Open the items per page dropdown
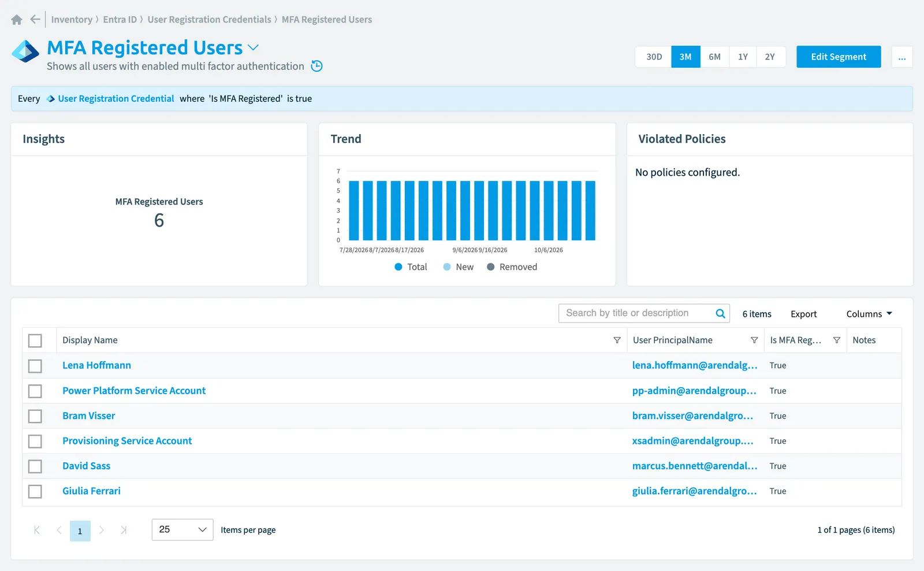This screenshot has height=571, width=924. pos(182,529)
